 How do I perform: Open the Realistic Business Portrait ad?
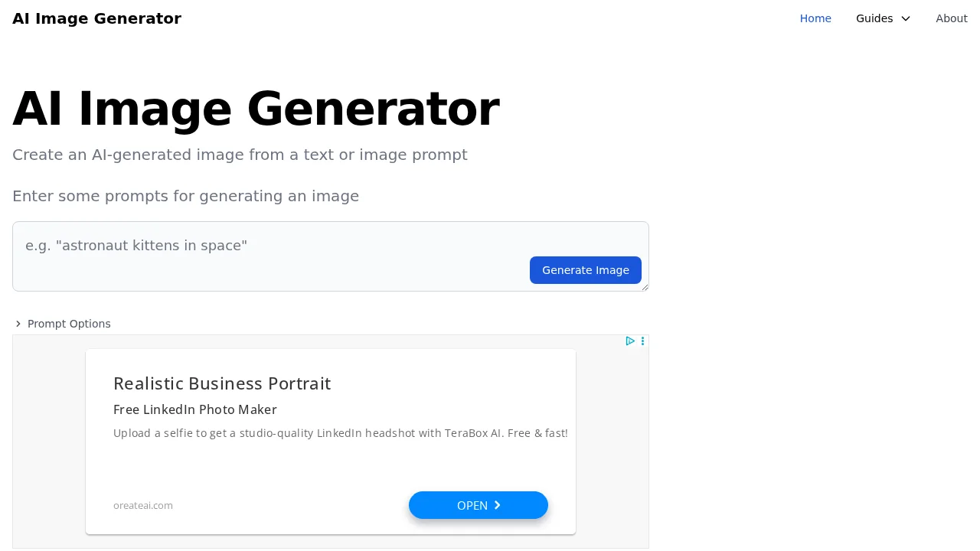coord(222,383)
